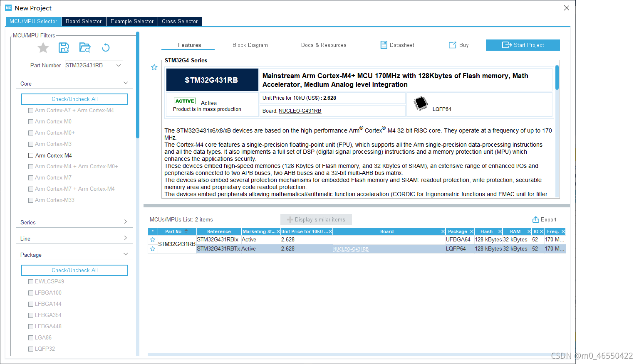Viewport: 639px width, 364px height.
Task: Export the MCU list
Action: [544, 219]
